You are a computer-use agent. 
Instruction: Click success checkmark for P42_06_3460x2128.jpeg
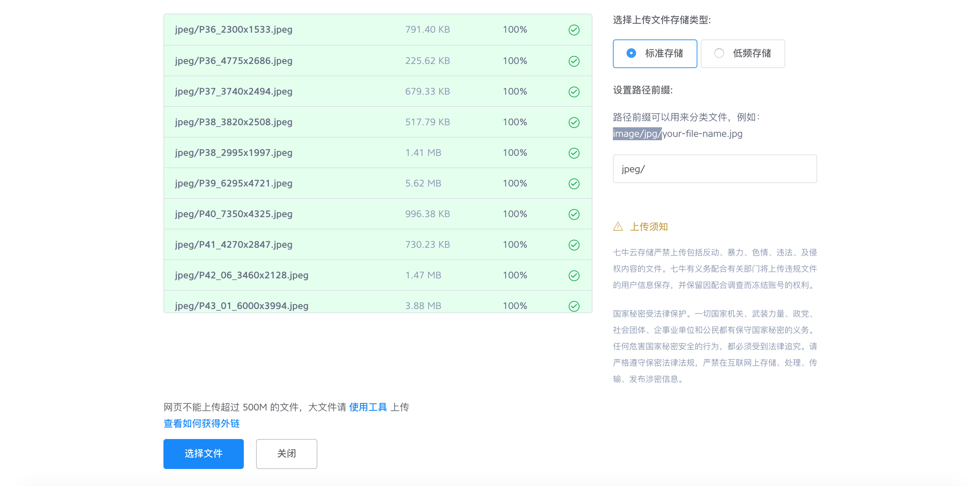coord(574,275)
